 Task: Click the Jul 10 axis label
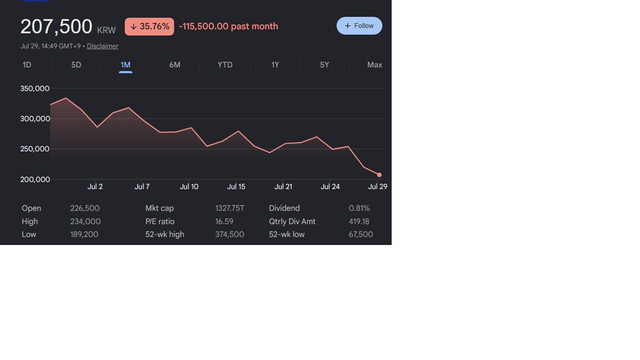click(189, 187)
